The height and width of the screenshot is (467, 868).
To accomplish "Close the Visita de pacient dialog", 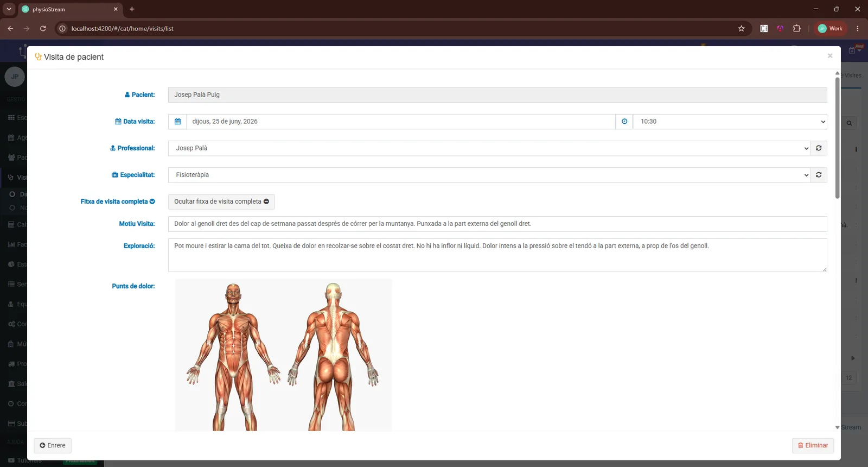I will (x=830, y=56).
